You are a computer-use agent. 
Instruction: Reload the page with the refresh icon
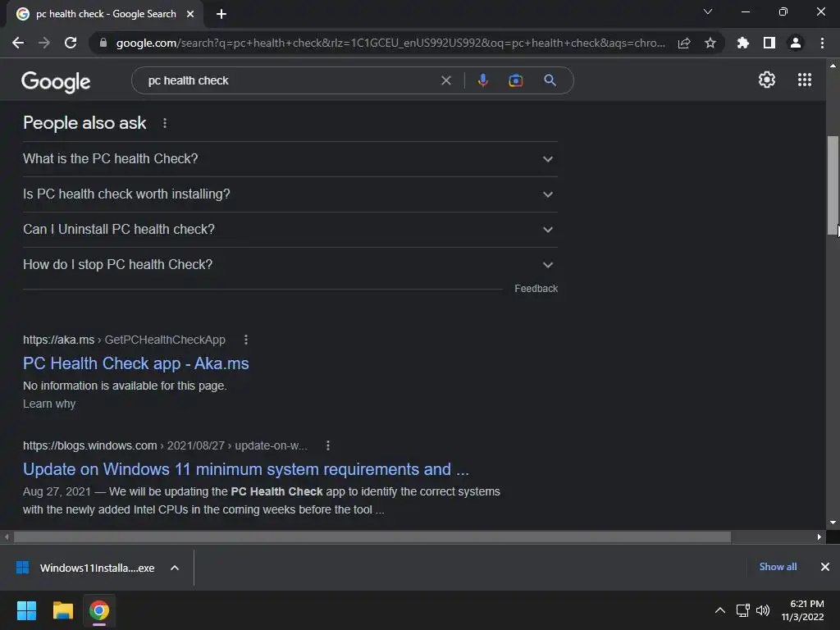click(71, 43)
